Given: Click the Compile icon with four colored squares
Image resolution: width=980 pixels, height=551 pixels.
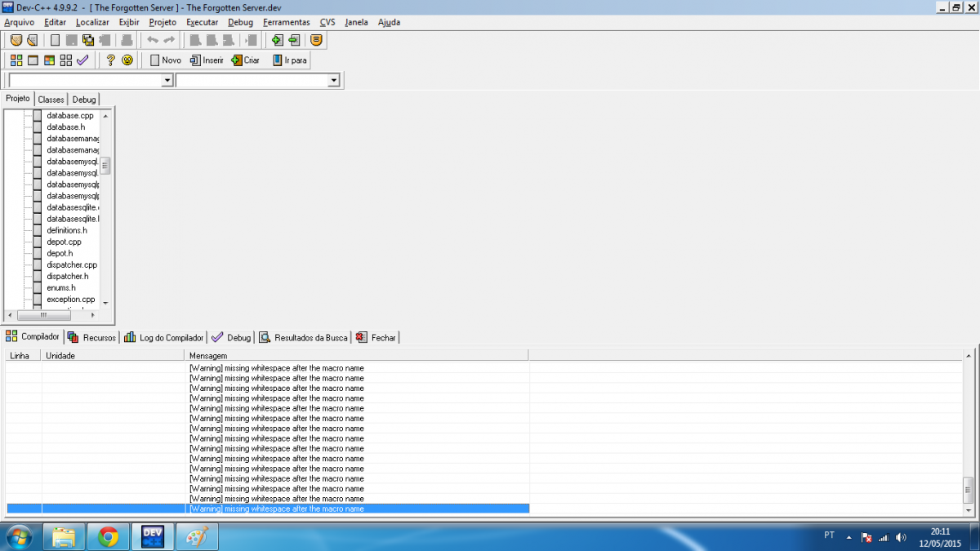Looking at the screenshot, I should tap(16, 60).
